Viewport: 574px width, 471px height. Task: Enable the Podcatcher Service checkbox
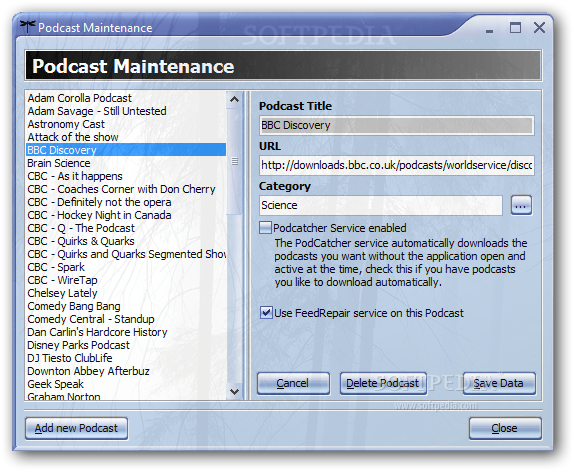[x=265, y=228]
